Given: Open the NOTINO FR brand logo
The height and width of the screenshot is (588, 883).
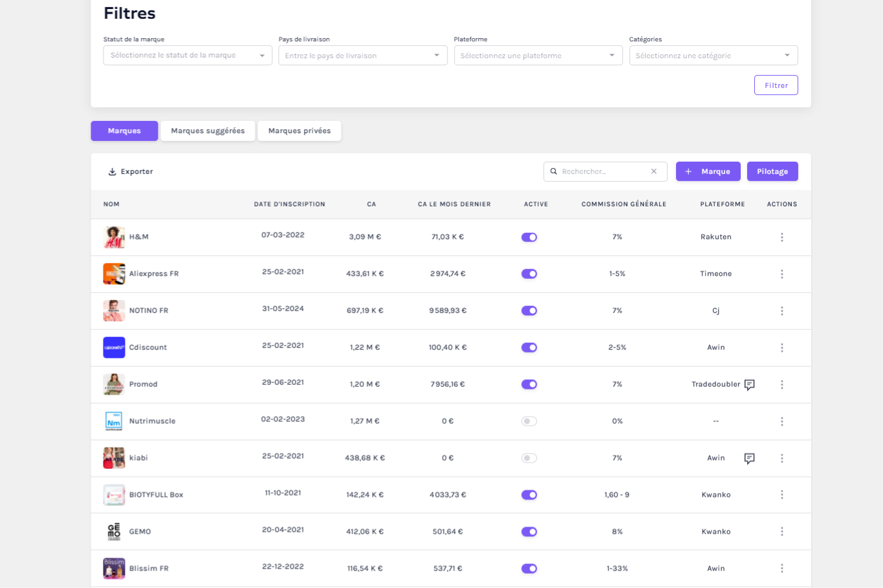Looking at the screenshot, I should 114,311.
